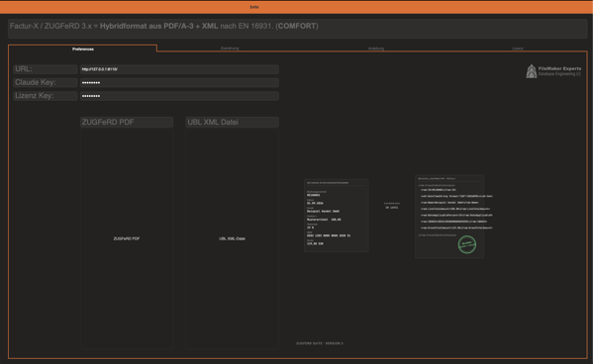593x364 pixels.
Task: Click the 'Info' window title text
Action: tap(254, 7)
